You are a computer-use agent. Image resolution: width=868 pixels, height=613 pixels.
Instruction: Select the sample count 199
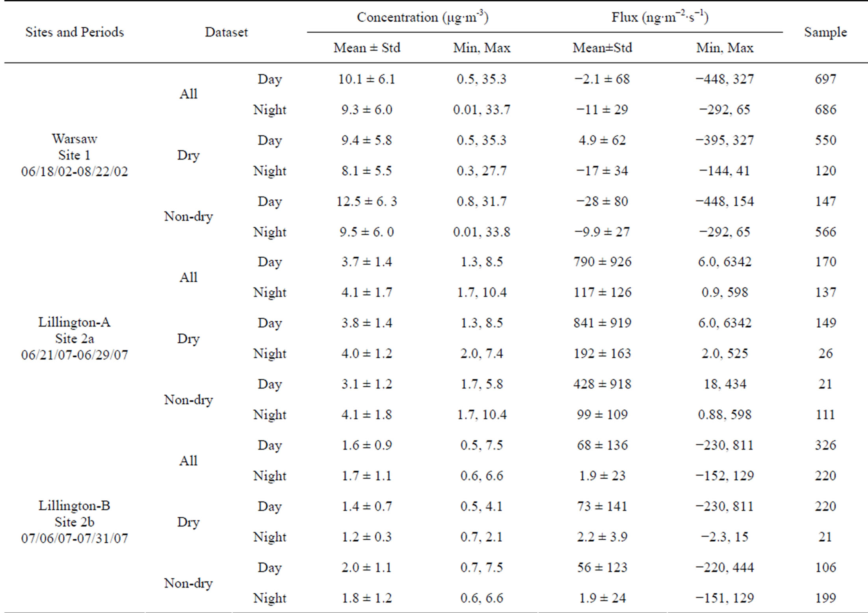click(825, 598)
